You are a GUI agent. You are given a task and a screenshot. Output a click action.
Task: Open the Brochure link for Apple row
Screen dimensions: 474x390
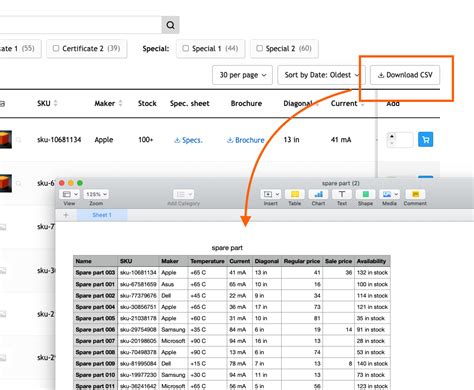[245, 140]
